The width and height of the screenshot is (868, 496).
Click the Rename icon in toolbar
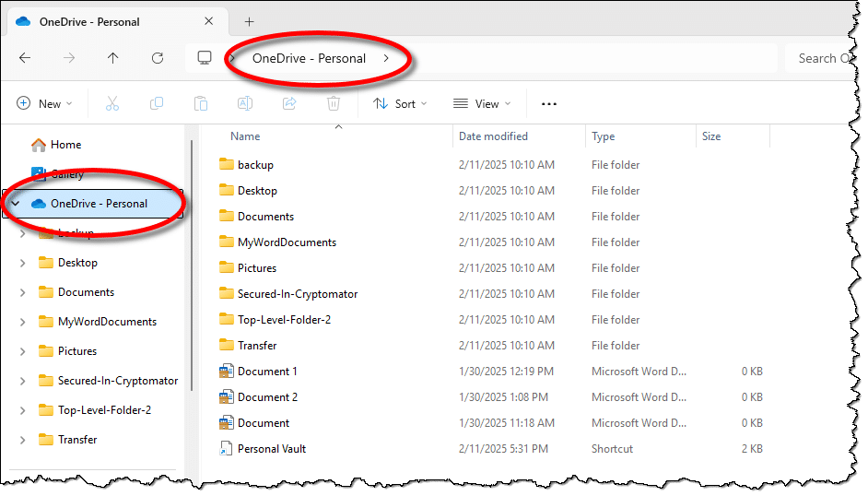click(x=245, y=103)
